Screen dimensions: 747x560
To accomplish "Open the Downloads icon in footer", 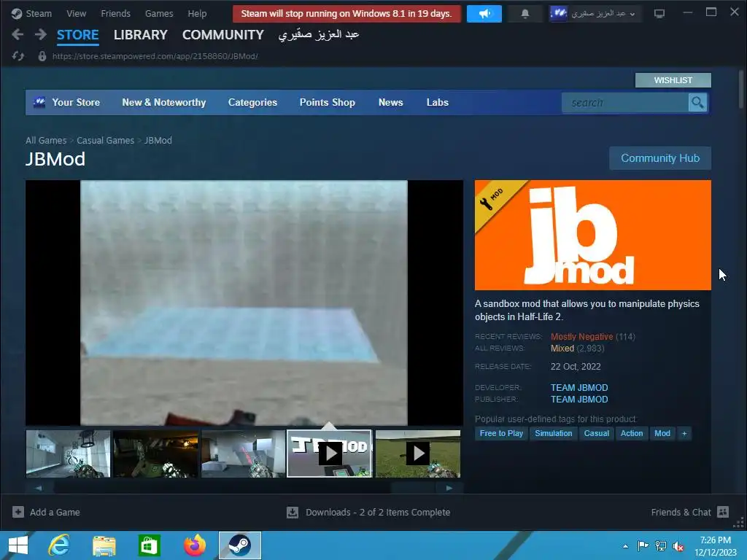I will pyautogui.click(x=293, y=512).
